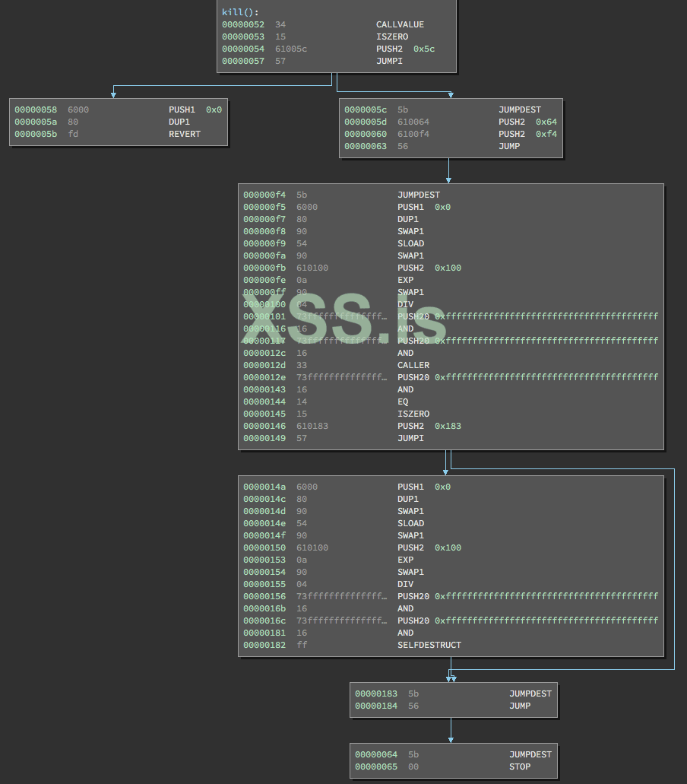Select address 0000014a
This screenshot has width=687, height=784.
click(x=264, y=487)
